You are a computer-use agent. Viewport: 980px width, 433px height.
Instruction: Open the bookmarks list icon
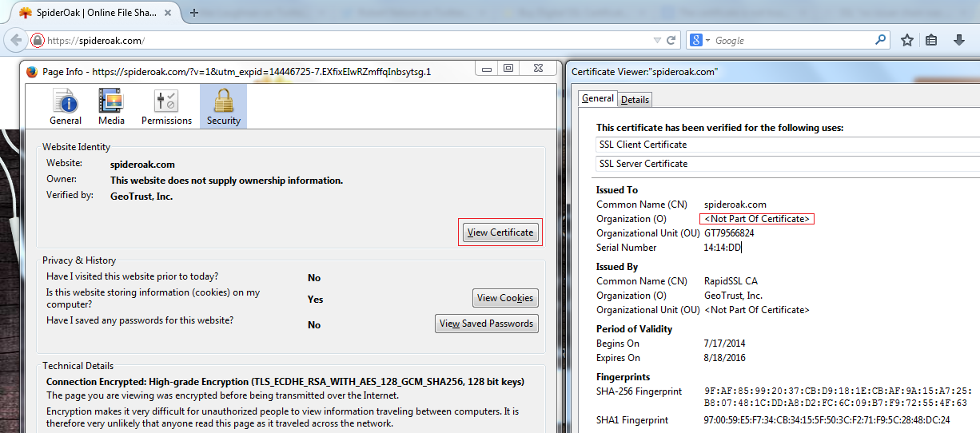(x=932, y=40)
